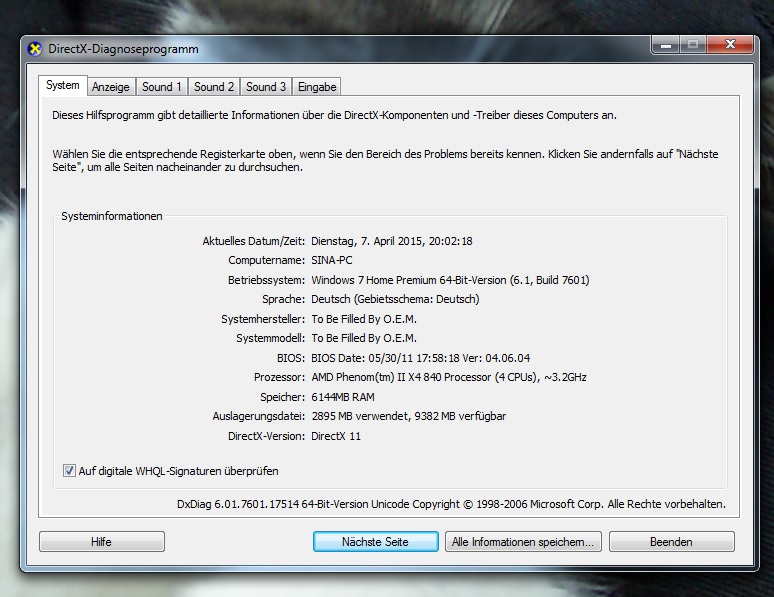774x597 pixels.
Task: Toggle the WHQL-Signaturen überprüfen checkbox
Action: coord(70,471)
